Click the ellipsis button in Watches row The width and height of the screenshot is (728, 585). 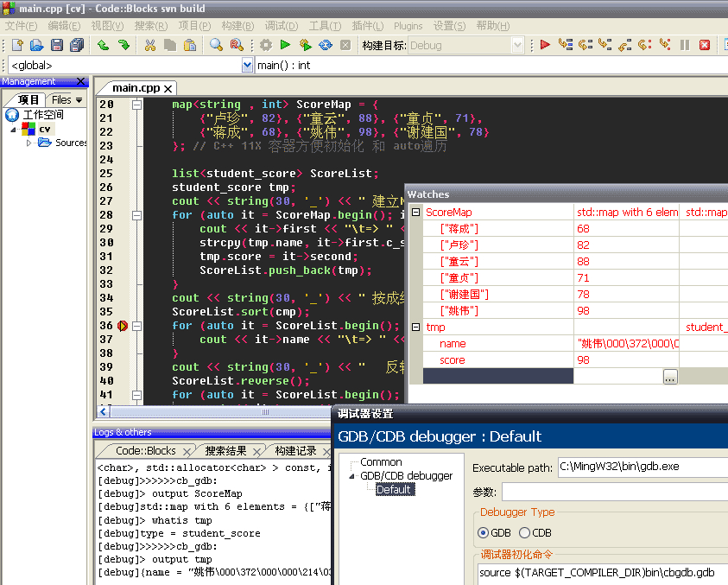670,377
